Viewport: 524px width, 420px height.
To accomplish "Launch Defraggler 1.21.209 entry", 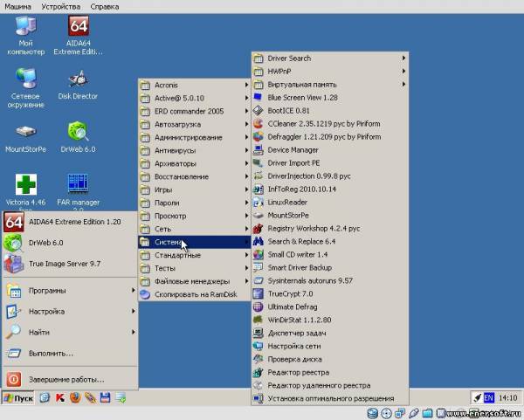I will [x=330, y=137].
